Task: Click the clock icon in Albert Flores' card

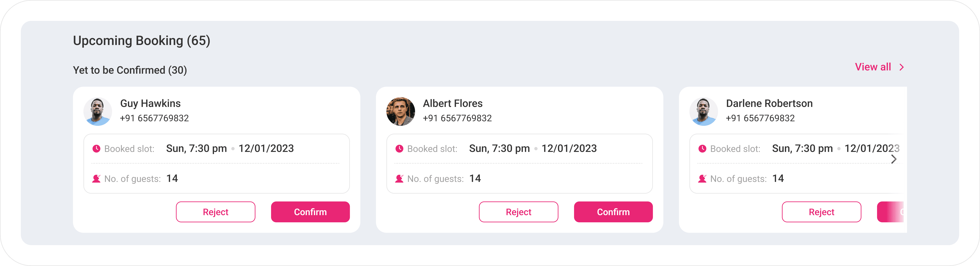Action: pyautogui.click(x=399, y=149)
